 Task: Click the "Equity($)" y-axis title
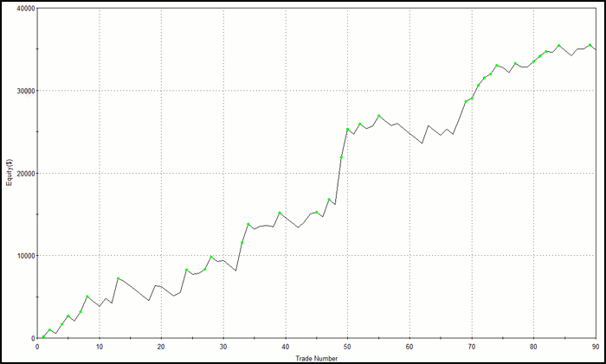point(7,173)
